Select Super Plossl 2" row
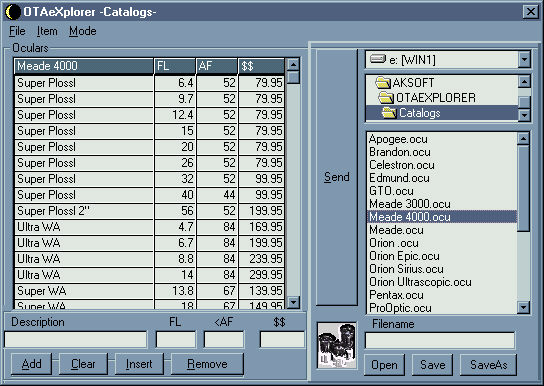This screenshot has width=544, height=386. click(x=149, y=211)
